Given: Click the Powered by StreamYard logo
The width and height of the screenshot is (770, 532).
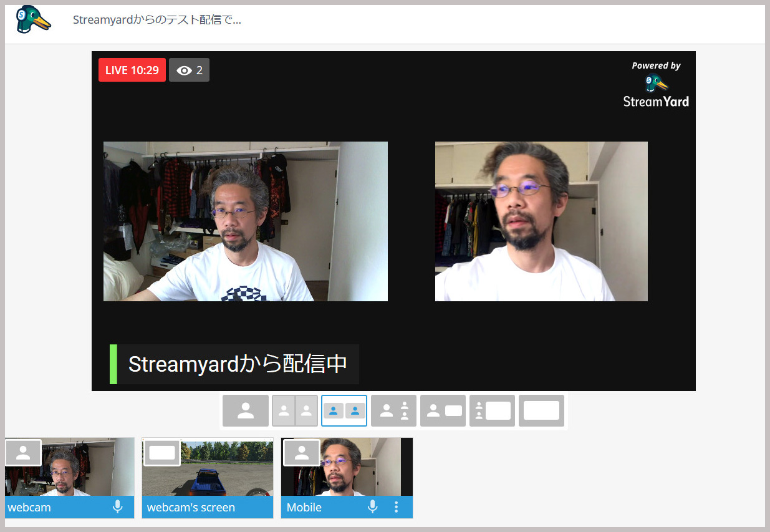Looking at the screenshot, I should (x=656, y=84).
